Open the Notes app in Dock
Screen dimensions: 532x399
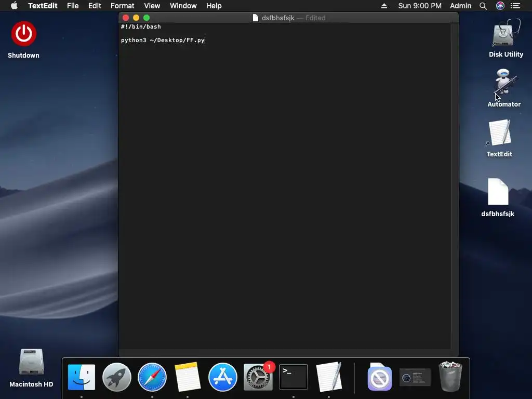coord(187,377)
